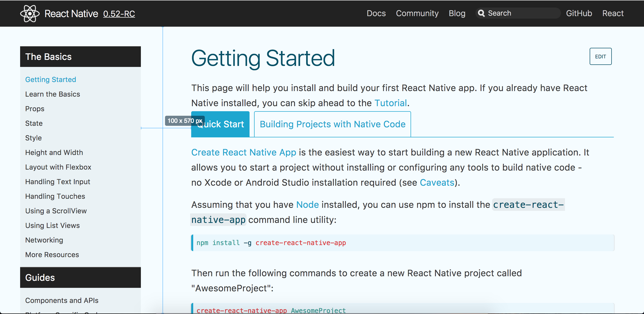This screenshot has width=644, height=314.
Task: Follow the Tutorial link
Action: point(391,103)
